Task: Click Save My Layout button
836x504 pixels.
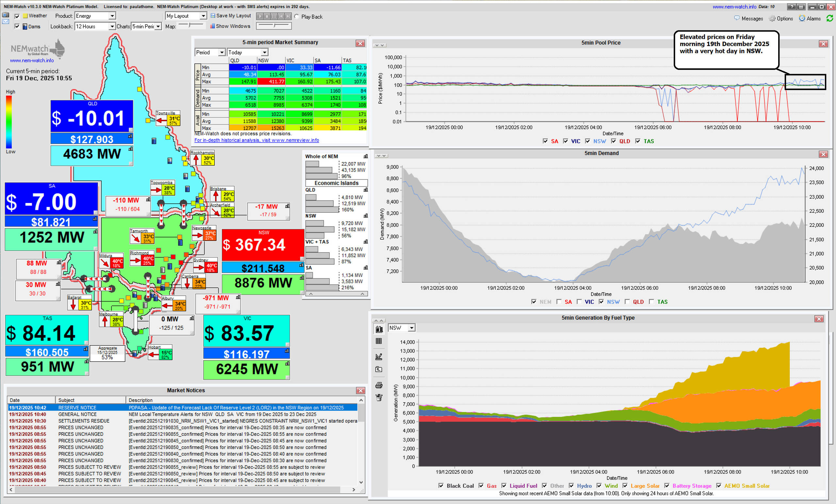Action: click(x=231, y=16)
